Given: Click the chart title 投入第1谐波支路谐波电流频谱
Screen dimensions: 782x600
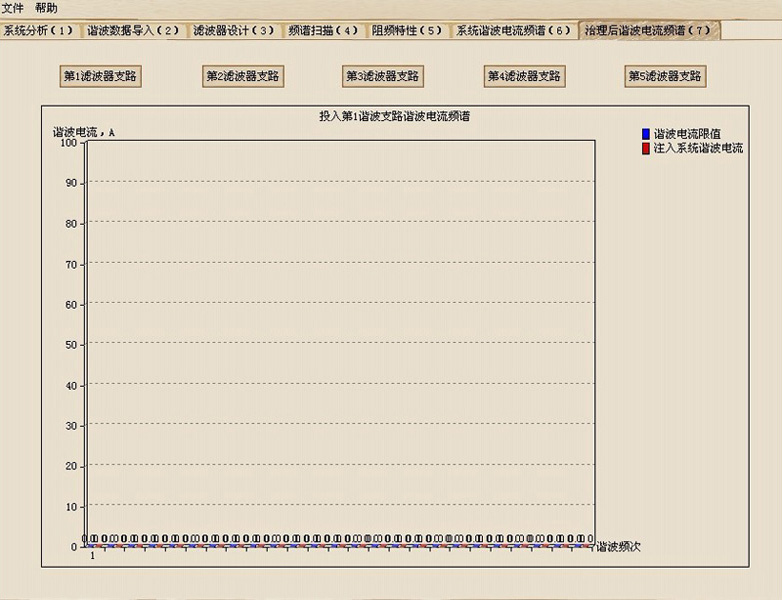Looking at the screenshot, I should pos(394,117).
